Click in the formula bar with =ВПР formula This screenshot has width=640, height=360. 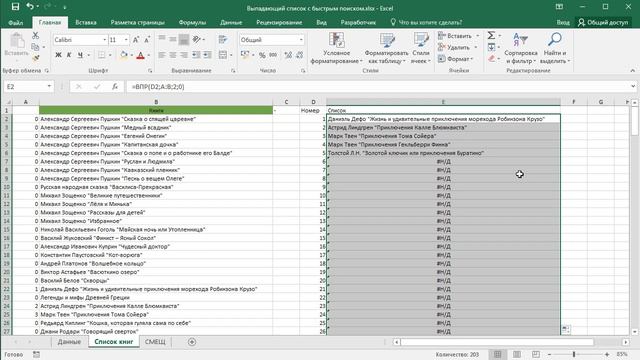click(378, 87)
